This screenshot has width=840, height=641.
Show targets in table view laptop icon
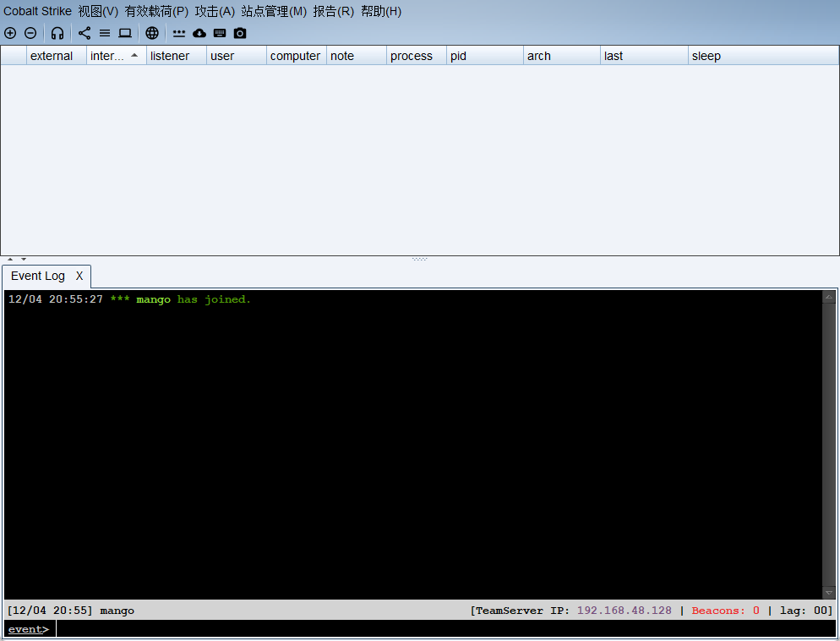[x=125, y=33]
